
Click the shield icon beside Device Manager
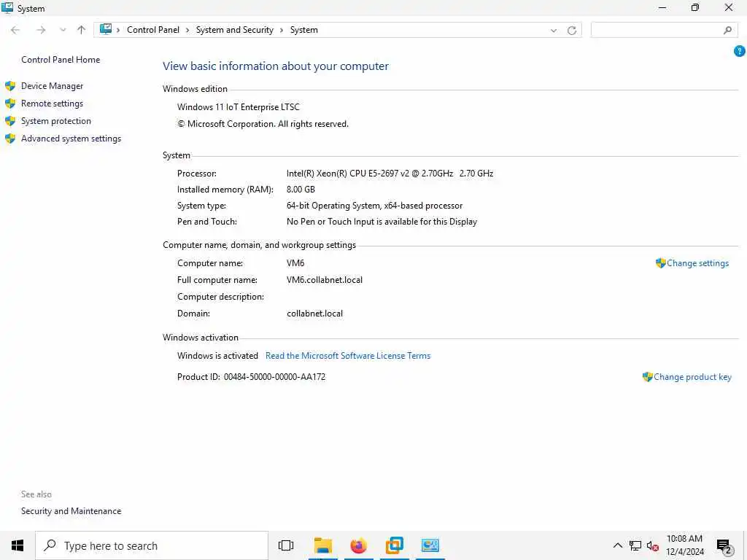pos(10,86)
